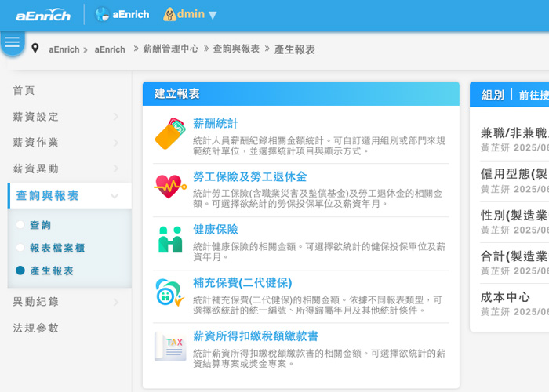Viewport: 549px width, 392px height.
Task: Select the 產生報表 radio bullet
Action: point(20,270)
